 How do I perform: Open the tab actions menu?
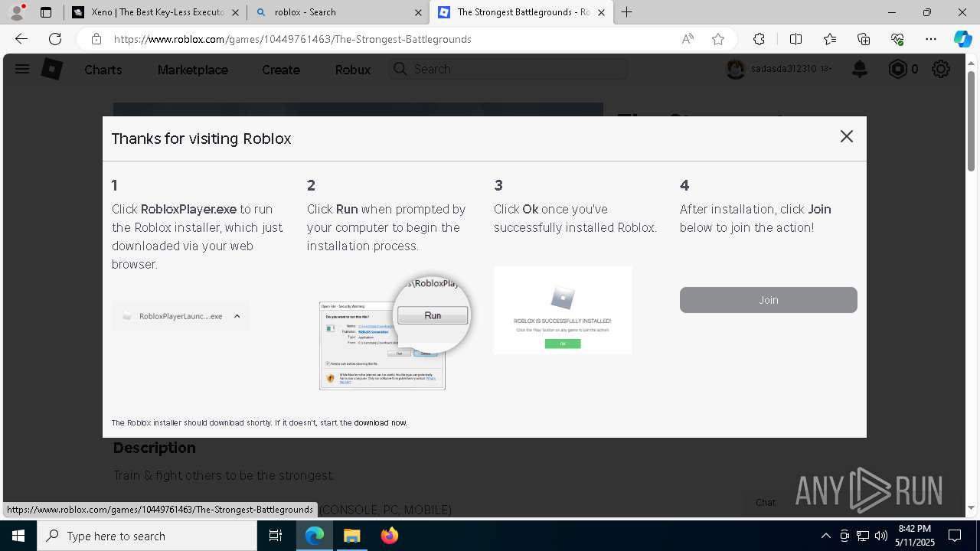tap(46, 12)
